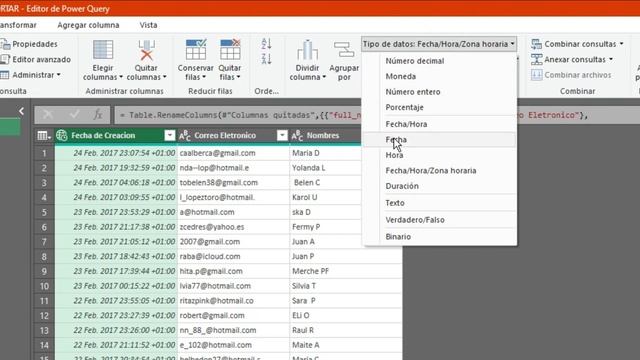Open the Transformar ribbon tab

tap(18, 25)
